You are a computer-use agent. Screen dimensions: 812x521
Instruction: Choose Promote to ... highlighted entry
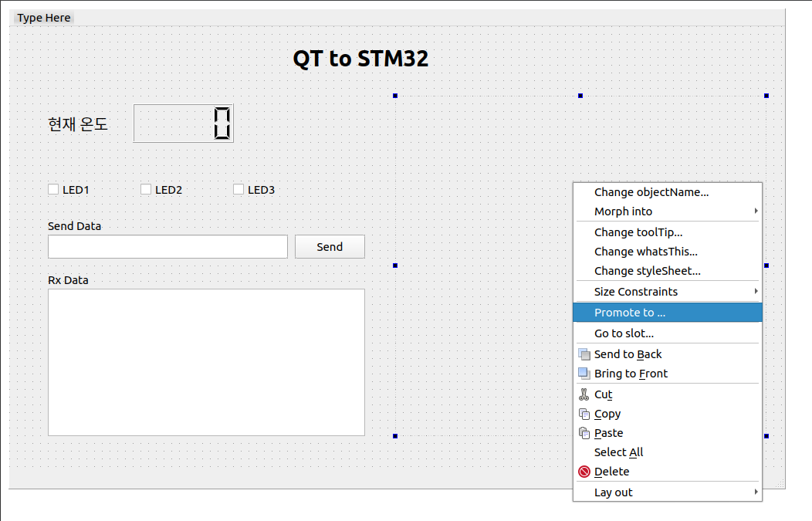(x=668, y=313)
